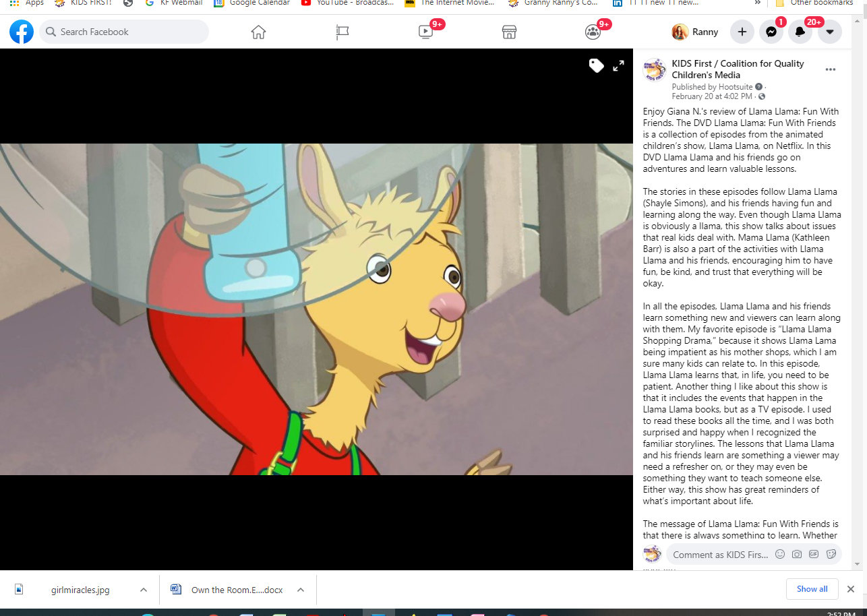Click the Hootsuite info question icon
Viewport: 867px width, 616px height.
[x=759, y=87]
